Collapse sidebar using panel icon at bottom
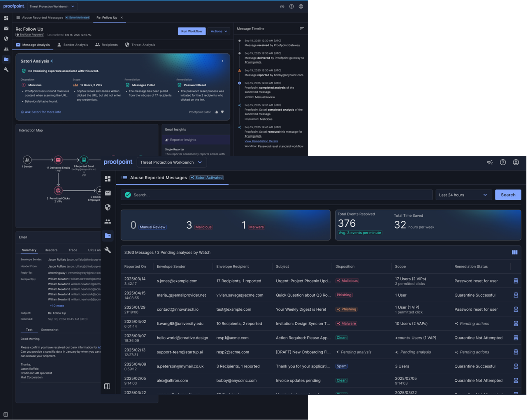The image size is (527, 420). 107,386
